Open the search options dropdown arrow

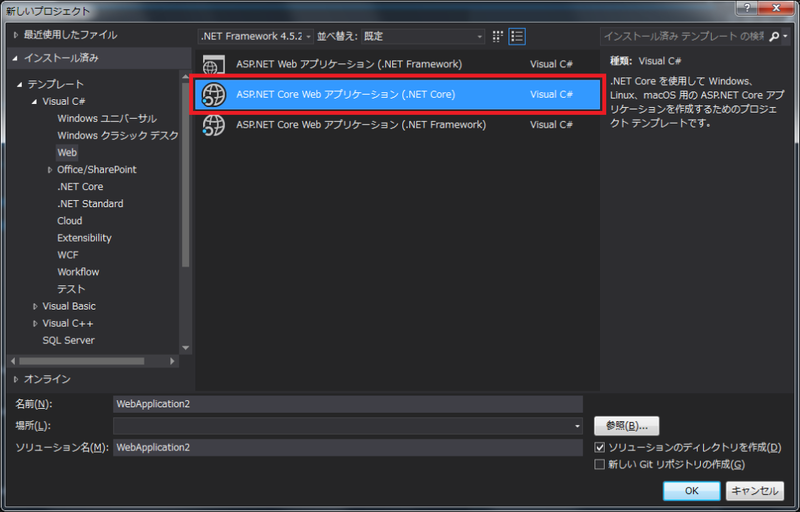click(x=785, y=37)
